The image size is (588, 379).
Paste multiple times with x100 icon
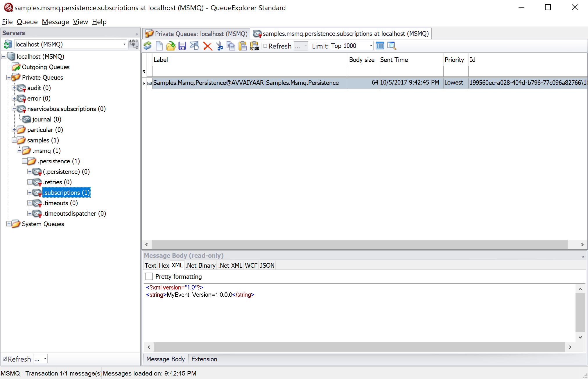254,46
